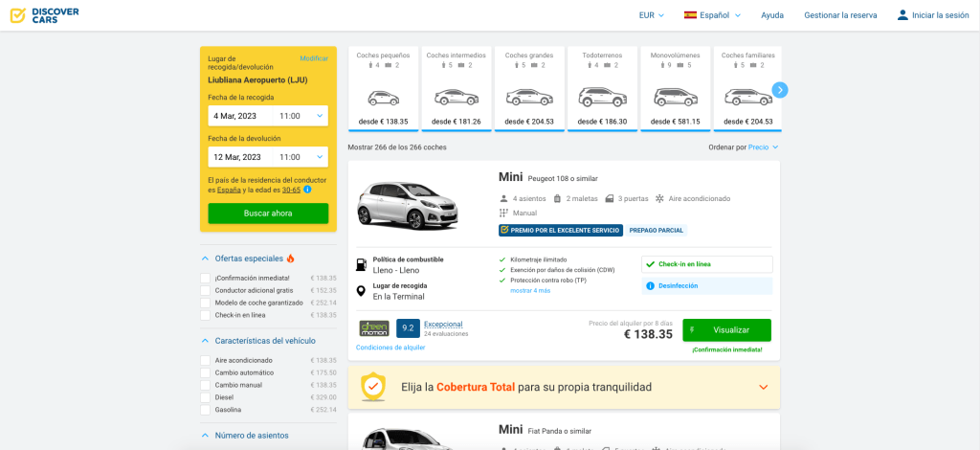The width and height of the screenshot is (980, 450).
Task: Expand the Cobertura Total banner chevron
Action: tap(763, 387)
